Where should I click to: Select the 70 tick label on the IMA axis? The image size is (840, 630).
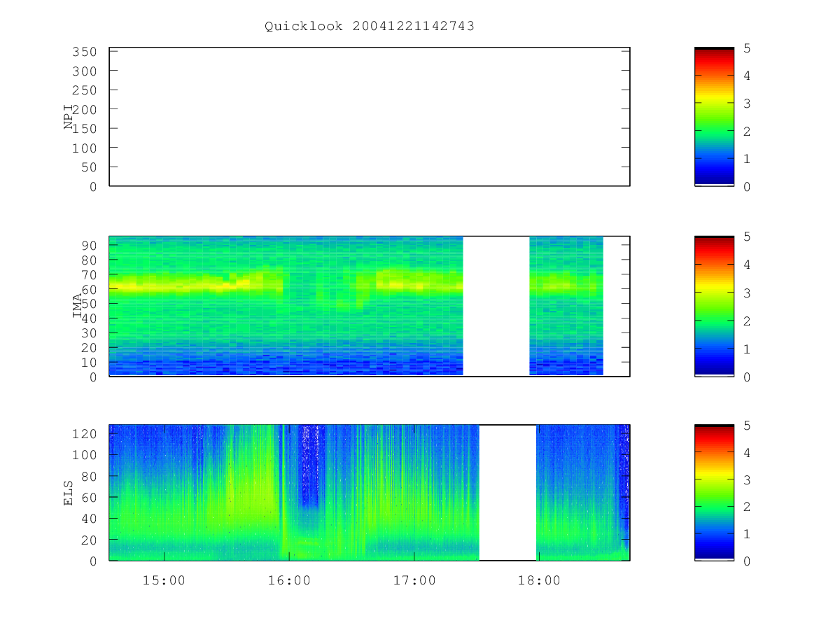pos(89,274)
